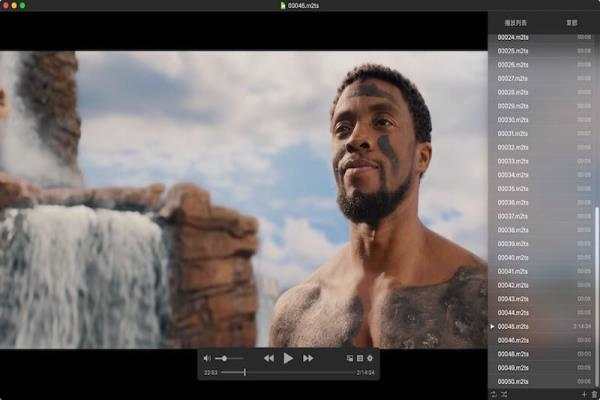Select 00048.m2ts in the playlist
Screen dimensions: 600x400
coord(541,354)
